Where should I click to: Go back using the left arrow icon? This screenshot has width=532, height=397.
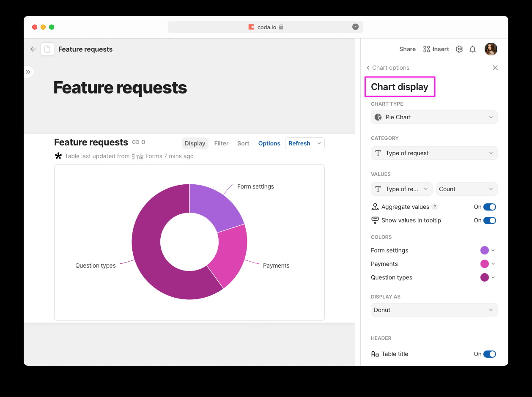[x=33, y=49]
